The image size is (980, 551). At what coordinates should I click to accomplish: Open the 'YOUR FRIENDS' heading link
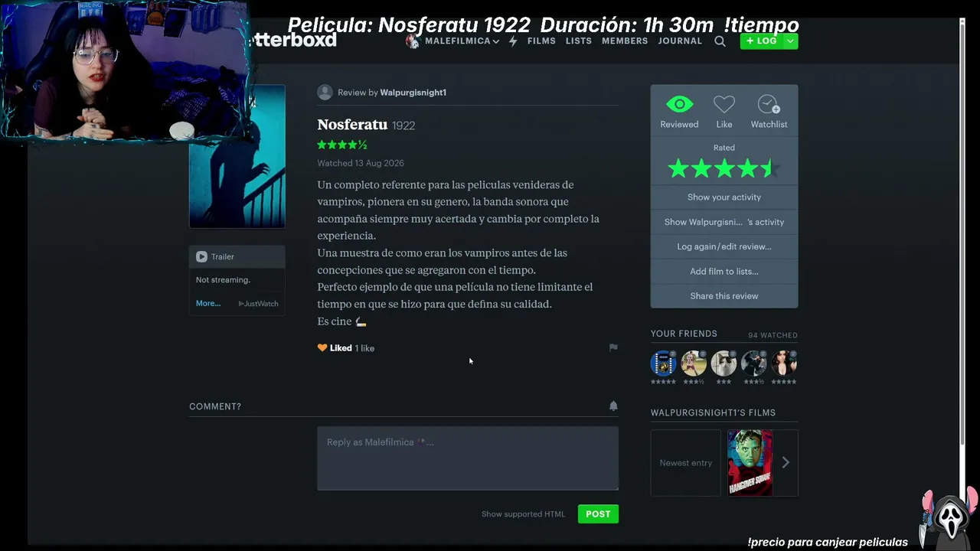coord(684,334)
